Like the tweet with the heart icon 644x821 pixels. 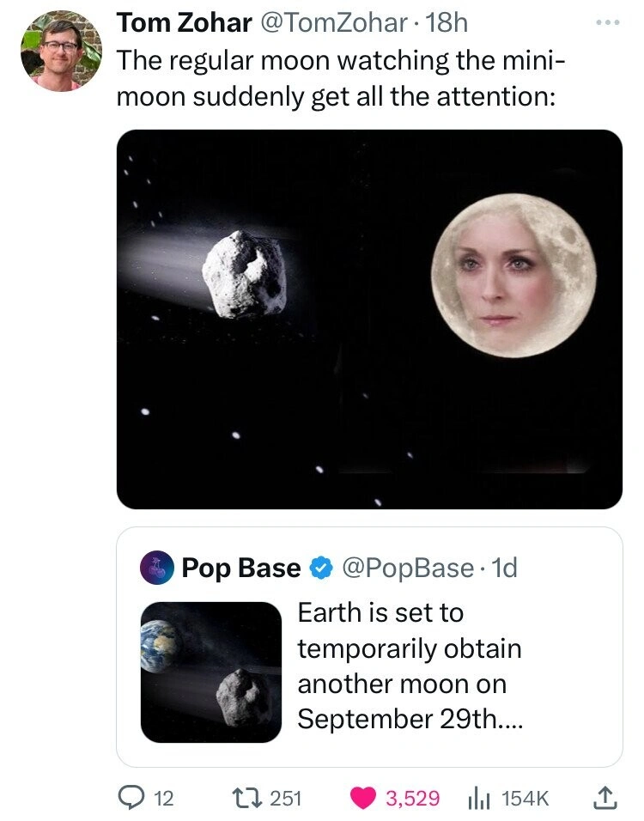[x=361, y=798]
